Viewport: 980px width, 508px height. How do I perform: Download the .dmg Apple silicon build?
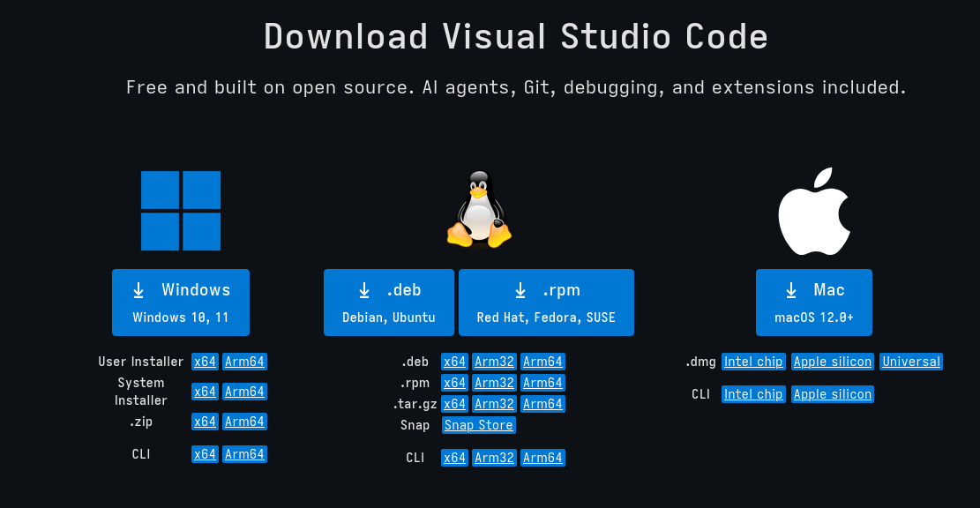pos(833,362)
